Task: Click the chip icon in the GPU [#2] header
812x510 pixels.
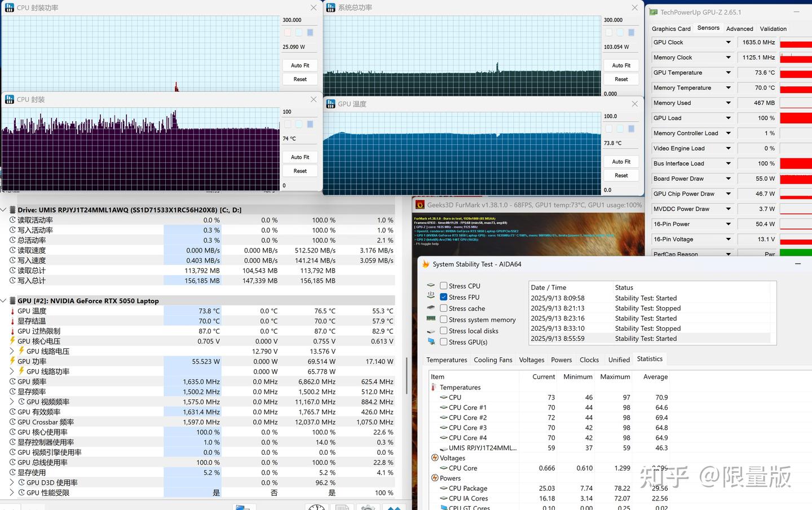Action: click(x=12, y=301)
